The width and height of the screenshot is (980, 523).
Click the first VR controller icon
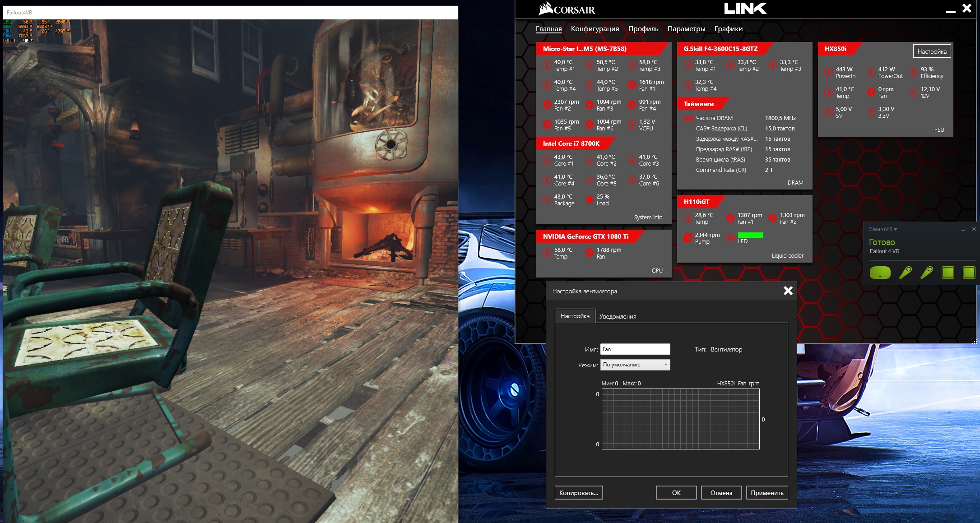[x=905, y=273]
